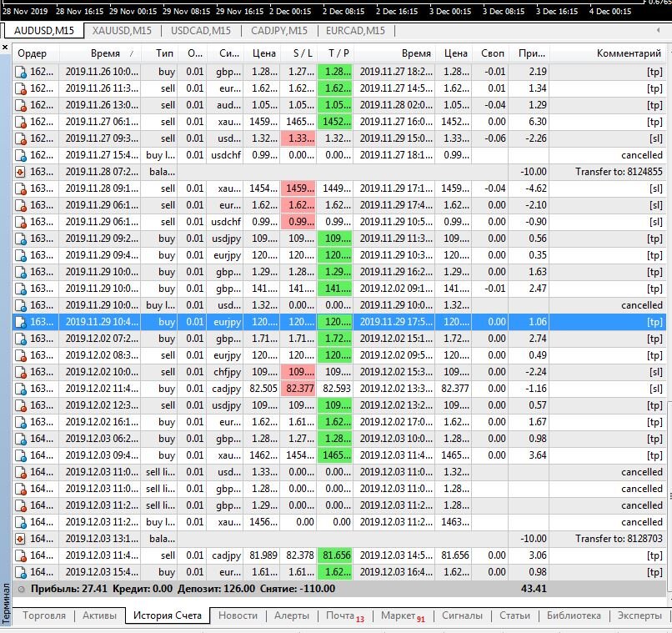Click the profit value -4.62

coord(536,188)
